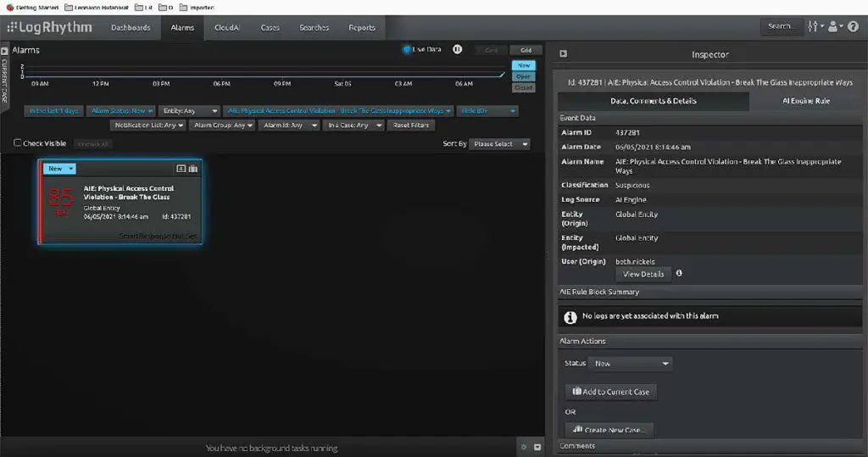
Task: Open the AIE alarm name filter dropdown
Action: (339, 111)
